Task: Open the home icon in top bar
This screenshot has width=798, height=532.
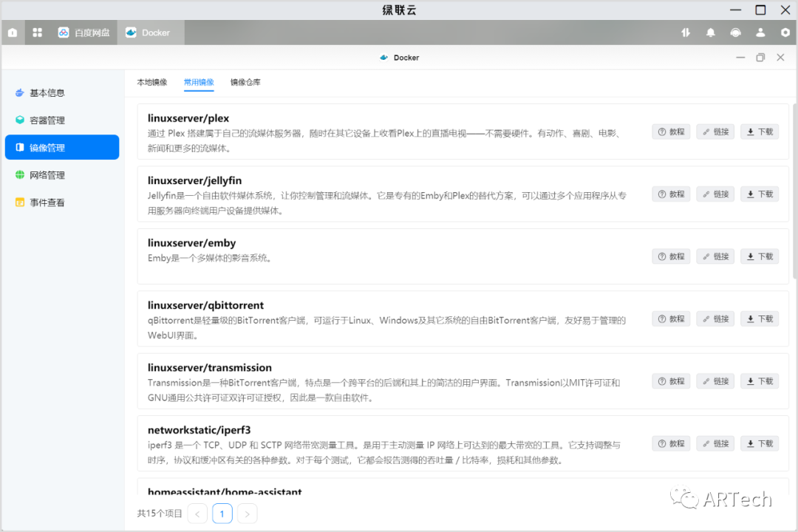Action: [13, 33]
